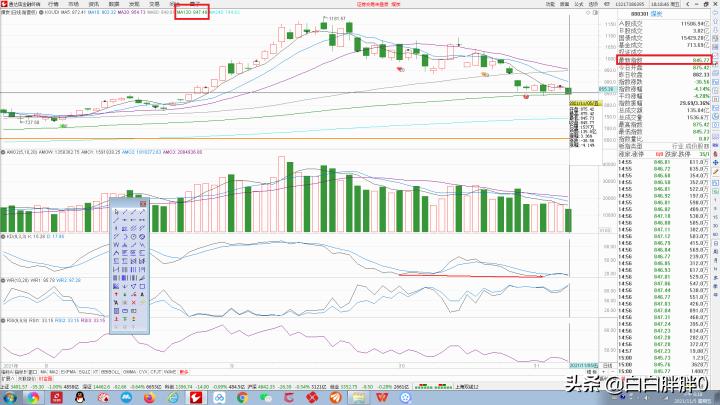Click the 上海双线12 server status text

[467, 387]
